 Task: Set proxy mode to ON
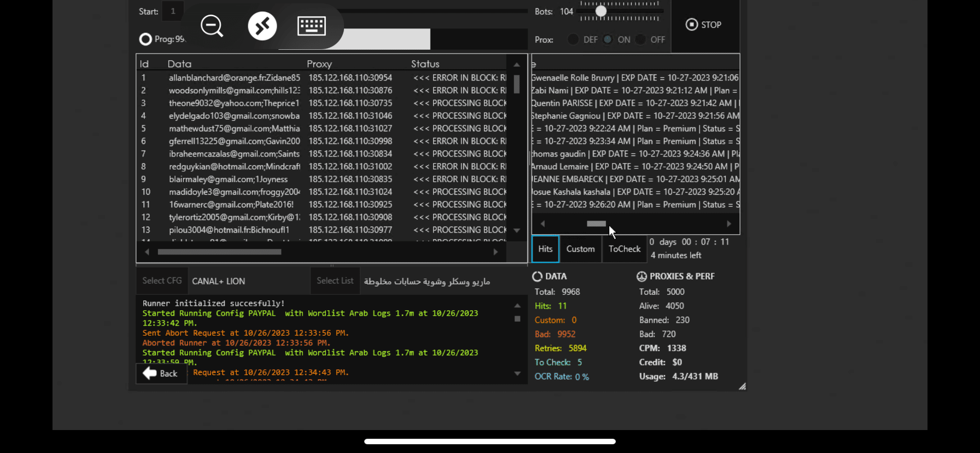point(608,39)
